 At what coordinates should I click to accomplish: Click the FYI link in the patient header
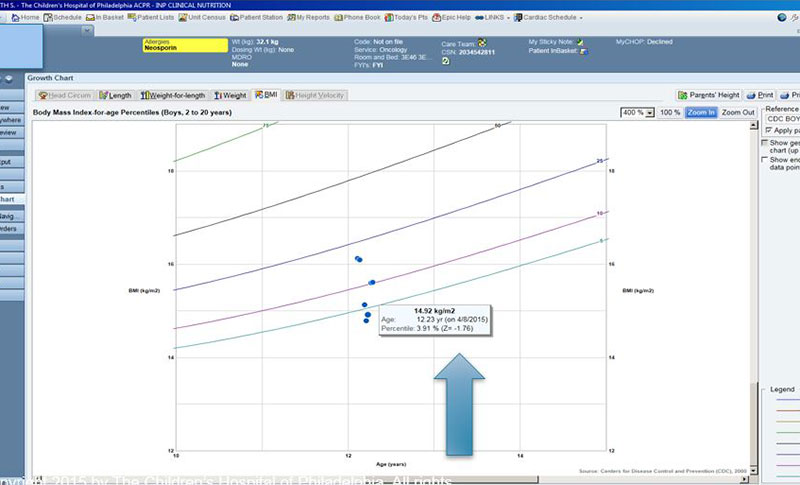(x=378, y=65)
